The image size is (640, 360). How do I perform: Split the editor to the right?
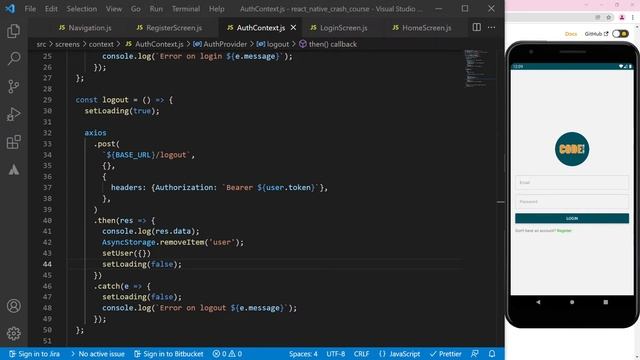click(476, 27)
